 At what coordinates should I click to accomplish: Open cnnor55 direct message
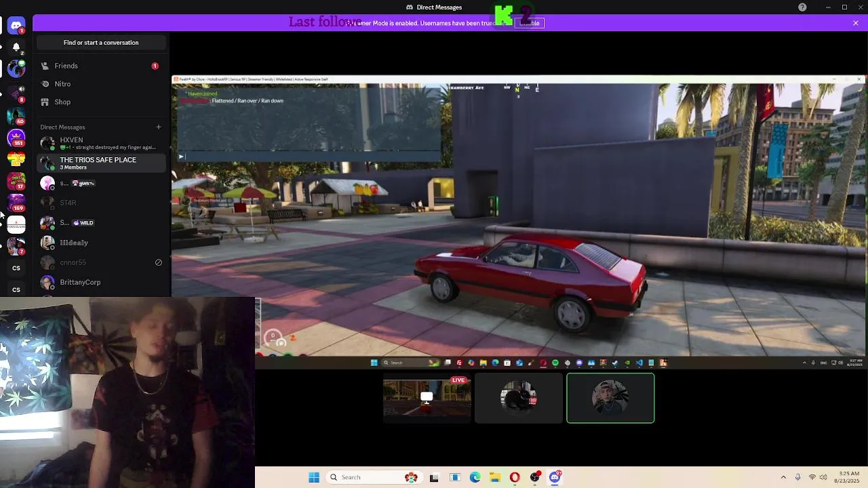101,262
